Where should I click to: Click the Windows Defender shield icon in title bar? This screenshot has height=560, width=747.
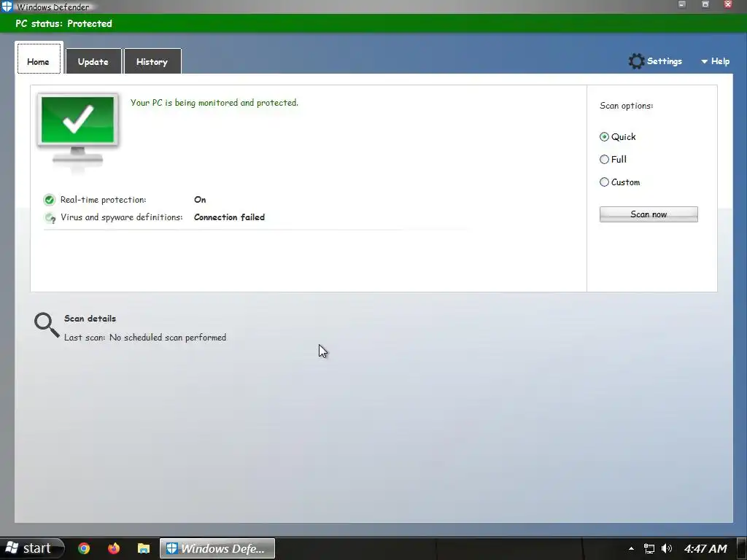pos(7,7)
